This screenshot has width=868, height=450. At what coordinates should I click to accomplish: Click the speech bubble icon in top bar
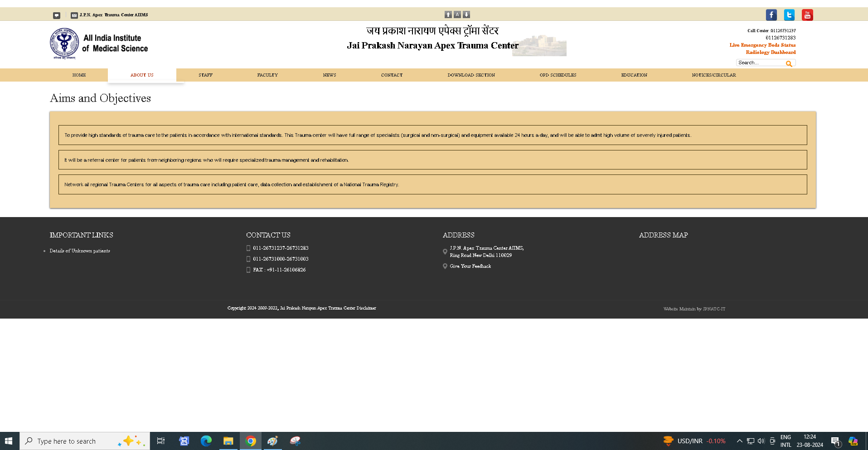click(x=57, y=15)
